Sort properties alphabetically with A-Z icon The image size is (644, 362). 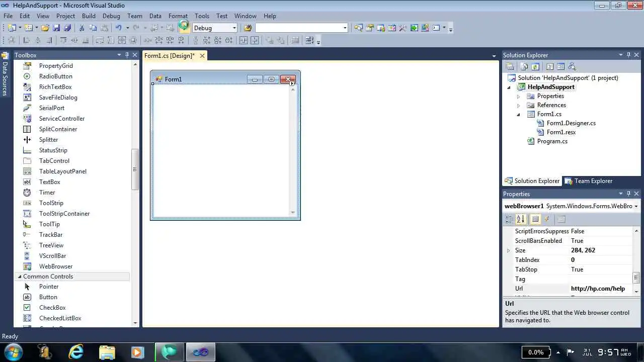[521, 219]
